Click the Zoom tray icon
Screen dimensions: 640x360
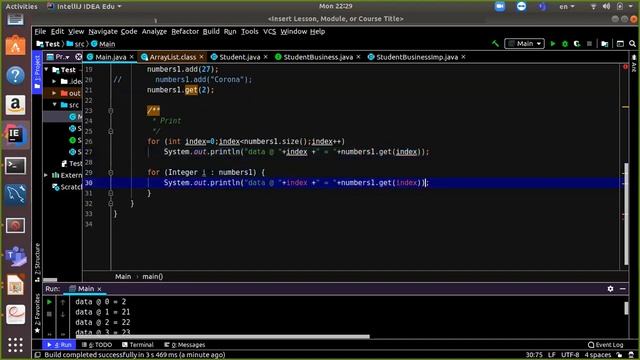point(500,7)
